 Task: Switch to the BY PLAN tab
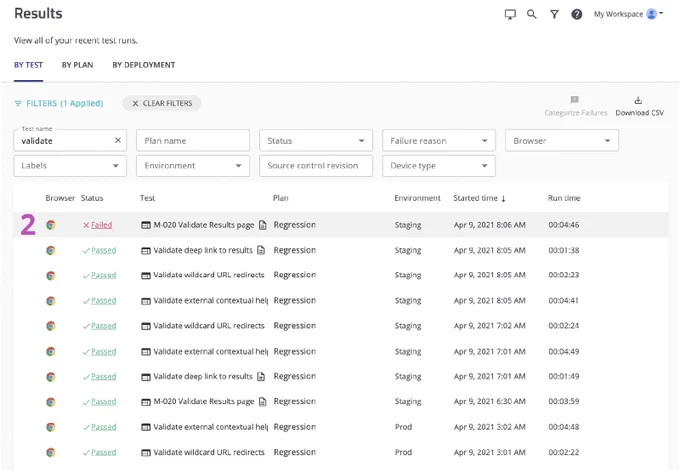[x=77, y=65]
